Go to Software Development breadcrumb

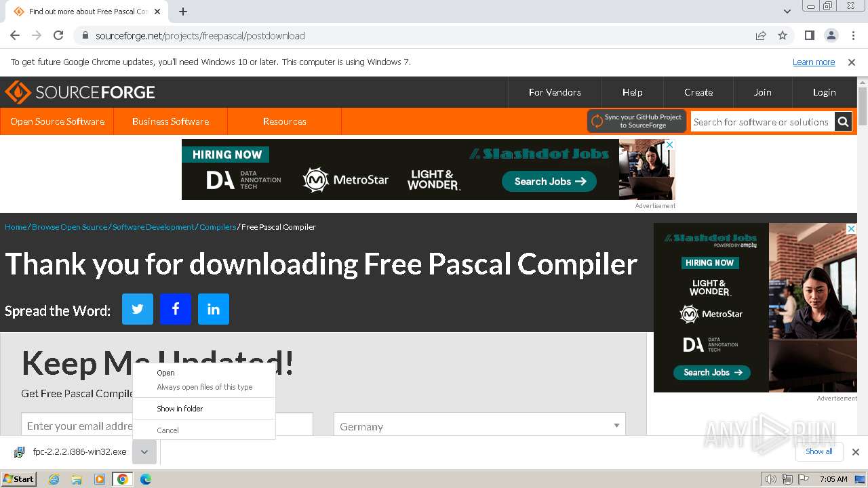[153, 227]
